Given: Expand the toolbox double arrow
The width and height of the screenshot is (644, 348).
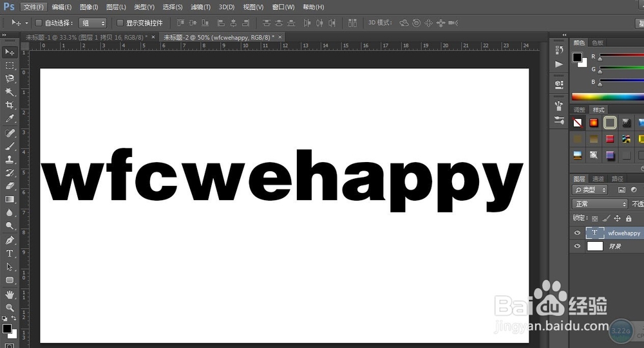Looking at the screenshot, I should (4, 35).
